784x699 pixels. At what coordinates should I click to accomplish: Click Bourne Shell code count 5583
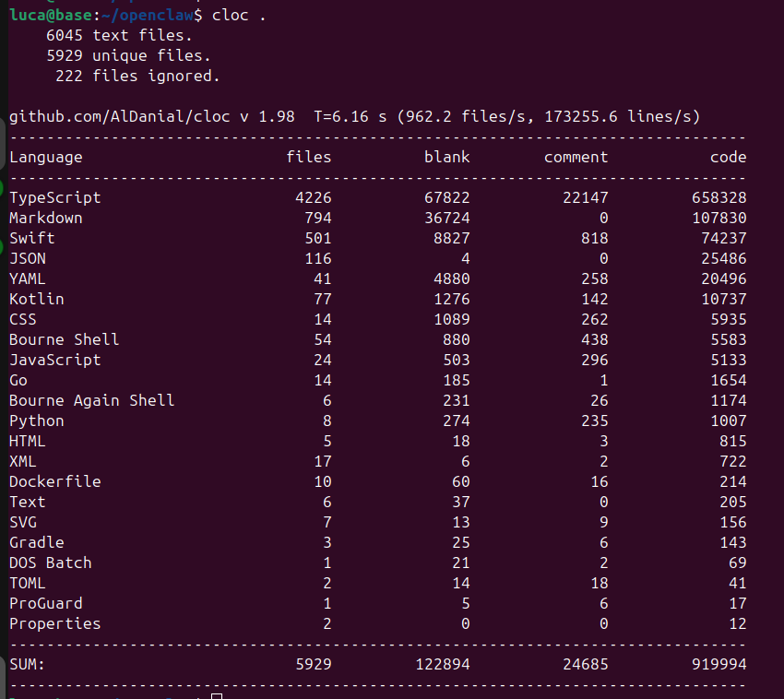click(729, 339)
